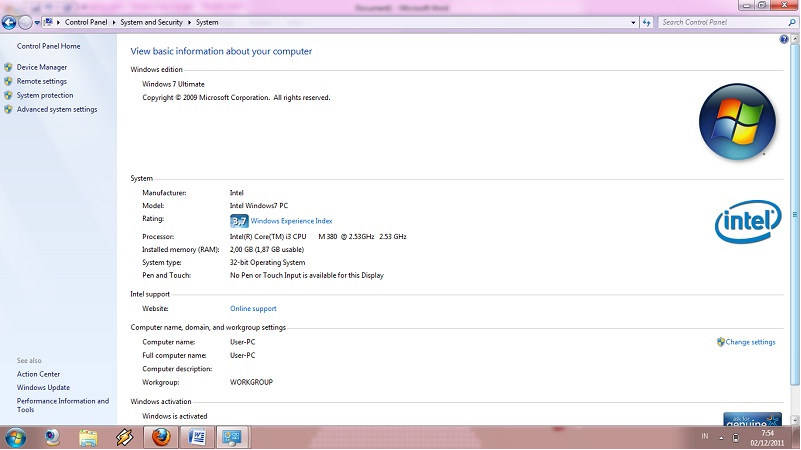The width and height of the screenshot is (801, 450).
Task: Switch to Firefox in the taskbar
Action: pyautogui.click(x=161, y=438)
